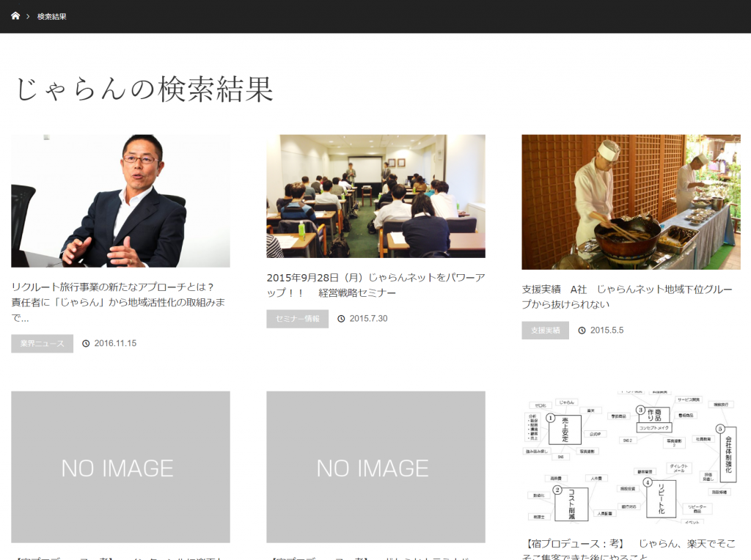Click the clock icon beside 2016.11.15

tap(86, 344)
